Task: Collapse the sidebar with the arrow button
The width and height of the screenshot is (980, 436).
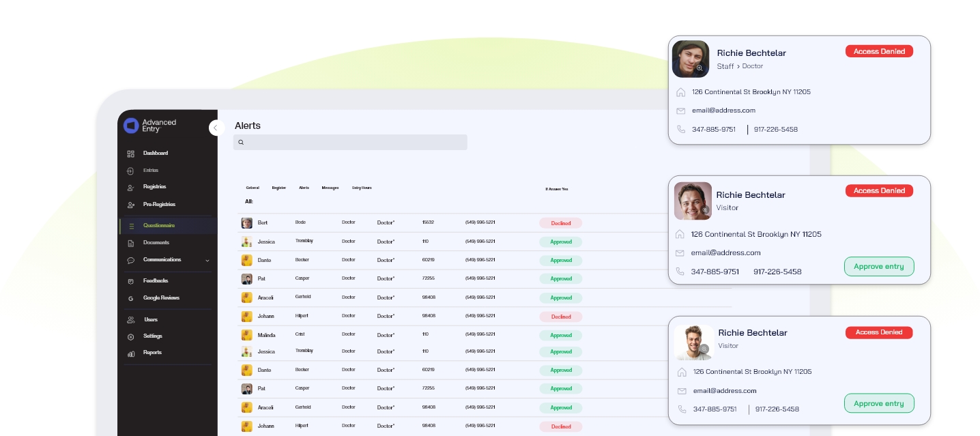Action: coord(216,128)
